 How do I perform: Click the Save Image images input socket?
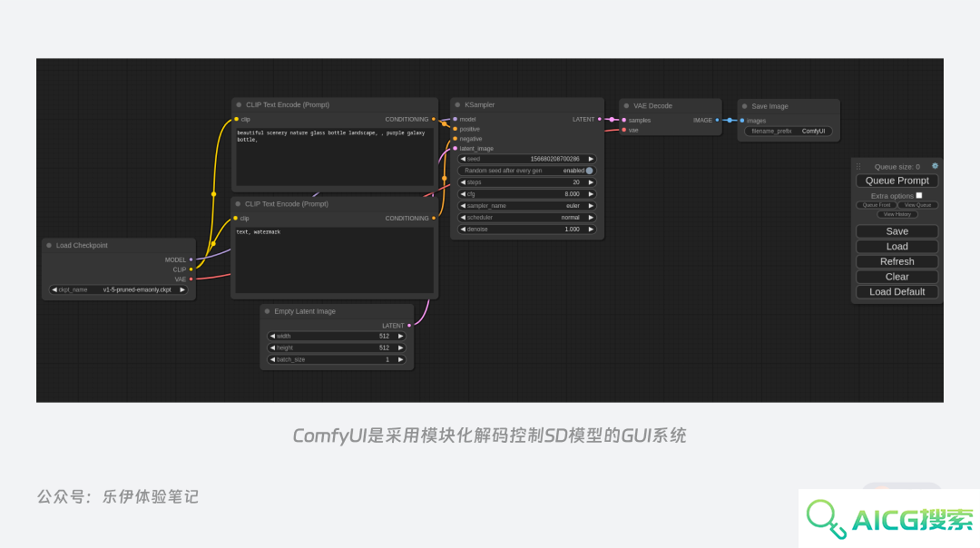coord(742,121)
